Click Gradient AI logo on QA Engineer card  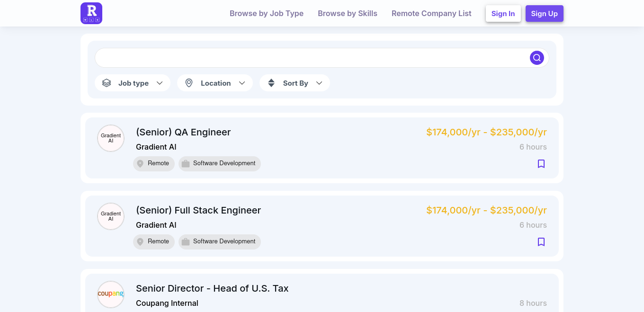click(111, 138)
